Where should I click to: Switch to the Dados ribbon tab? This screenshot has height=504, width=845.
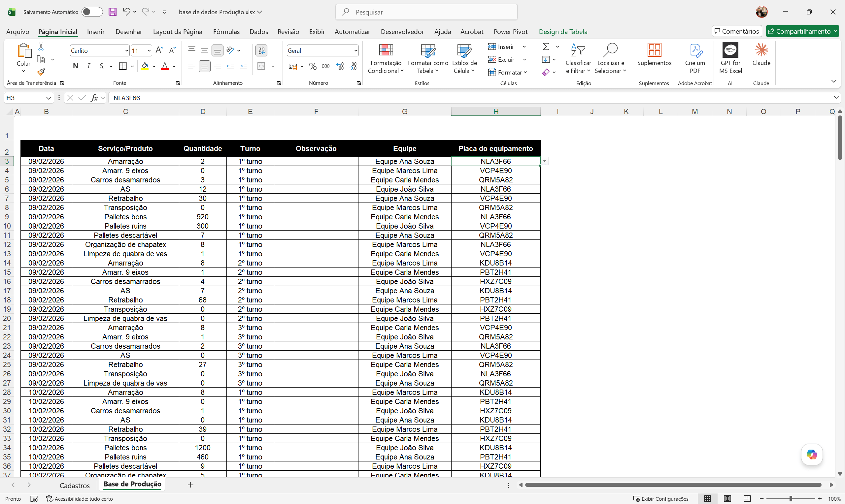(258, 32)
